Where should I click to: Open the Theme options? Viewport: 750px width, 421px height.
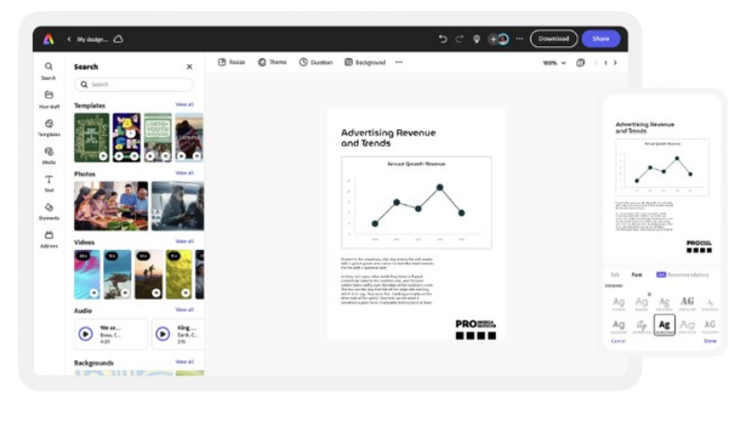click(x=272, y=62)
